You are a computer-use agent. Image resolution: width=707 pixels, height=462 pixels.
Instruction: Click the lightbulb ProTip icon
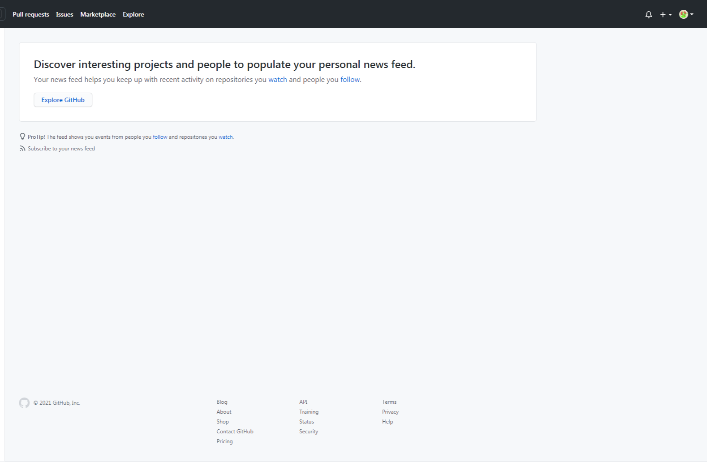[x=22, y=137]
